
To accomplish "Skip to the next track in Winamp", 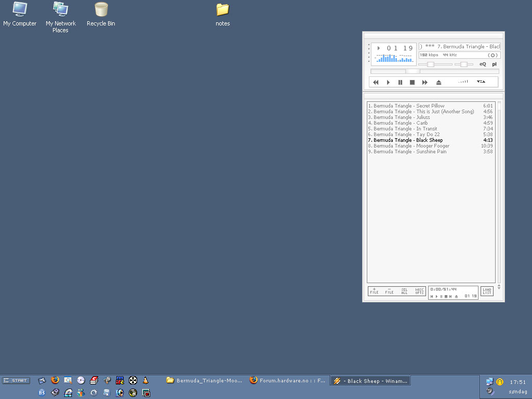I will [425, 82].
